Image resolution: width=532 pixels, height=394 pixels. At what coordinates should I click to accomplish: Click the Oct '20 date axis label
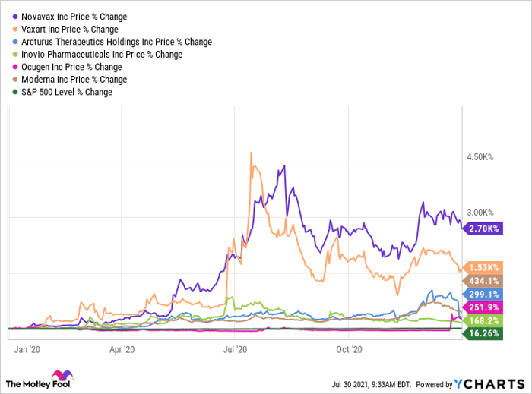pos(350,350)
